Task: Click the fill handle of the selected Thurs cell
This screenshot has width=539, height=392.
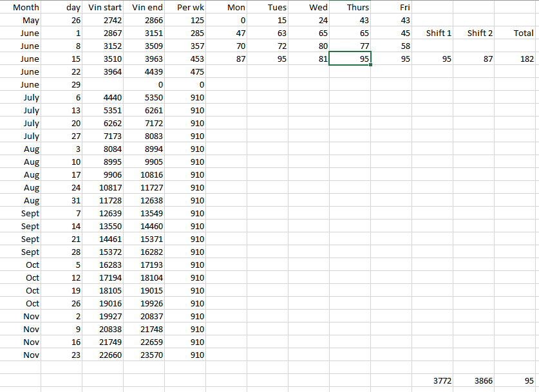Action: click(370, 64)
